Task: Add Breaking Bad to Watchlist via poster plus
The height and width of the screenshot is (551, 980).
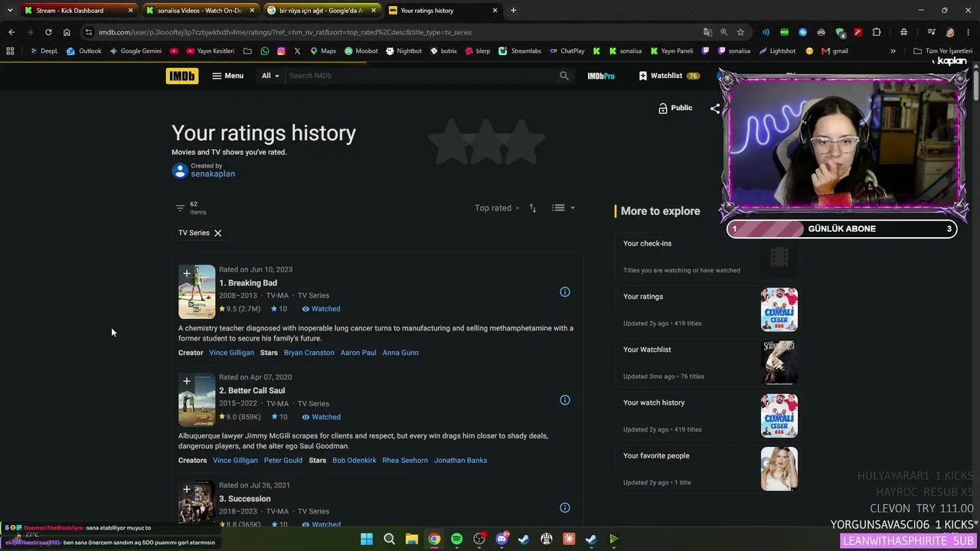Action: pos(186,273)
